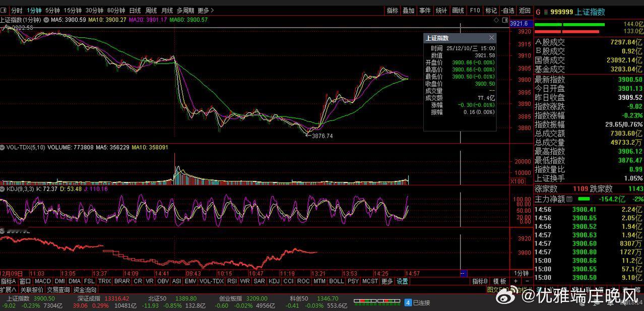Screen dimensions: 644x311
Task: Click the 主力净额 detail list icon
Action: [569, 199]
